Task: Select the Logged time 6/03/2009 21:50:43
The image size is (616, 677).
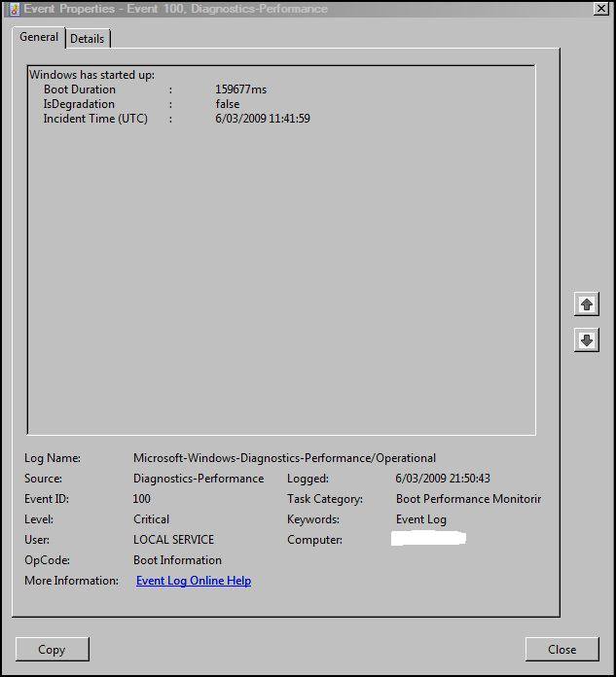Action: (x=443, y=479)
